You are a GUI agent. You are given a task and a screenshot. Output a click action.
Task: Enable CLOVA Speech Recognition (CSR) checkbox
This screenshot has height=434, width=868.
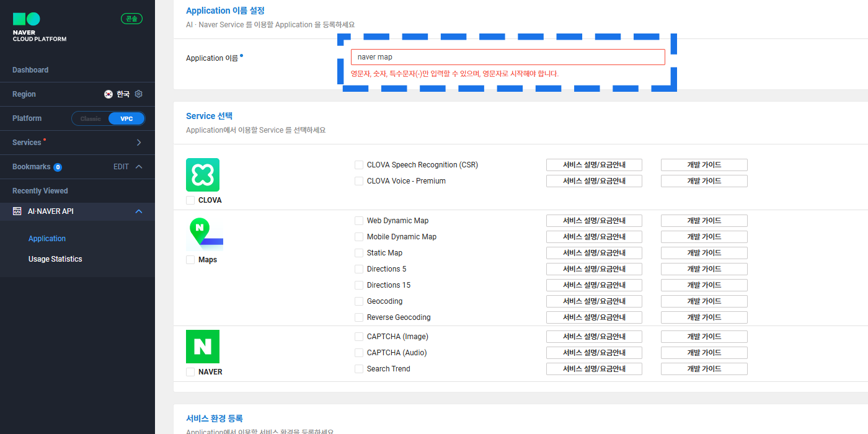point(359,165)
